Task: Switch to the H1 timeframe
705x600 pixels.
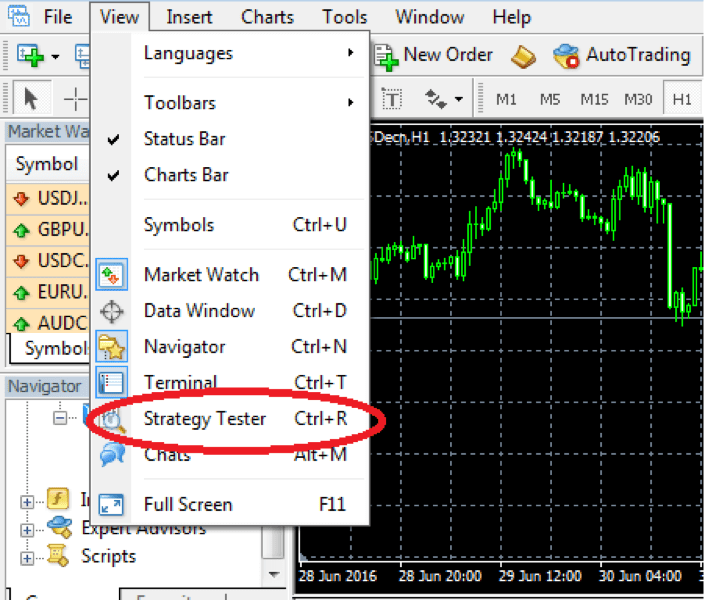Action: tap(682, 99)
